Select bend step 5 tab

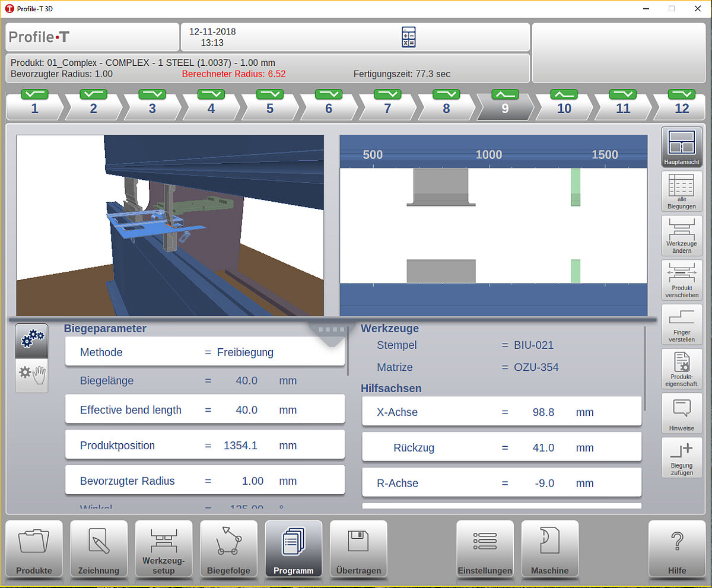pyautogui.click(x=270, y=109)
